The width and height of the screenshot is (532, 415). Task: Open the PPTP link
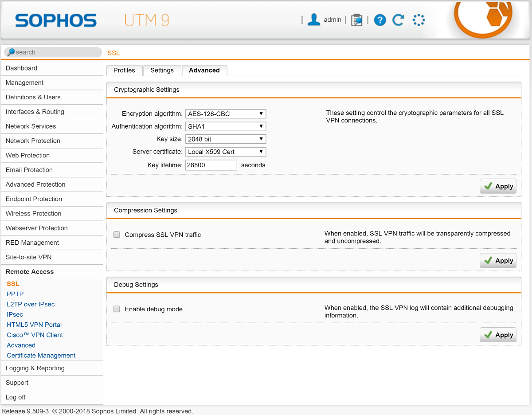(x=15, y=294)
